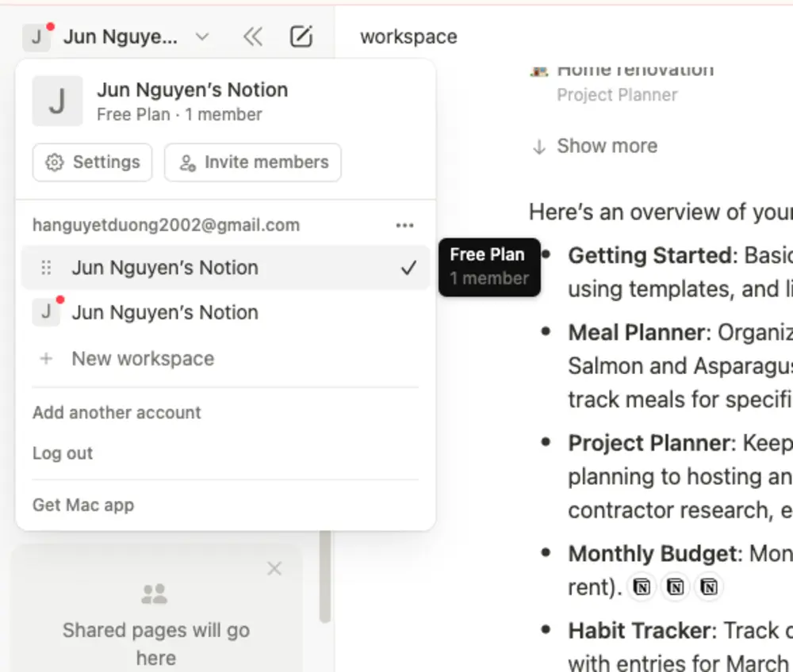This screenshot has width=793, height=672.
Task: Click the Jun Nguyen's Notion heading in the popup
Action: [x=193, y=90]
